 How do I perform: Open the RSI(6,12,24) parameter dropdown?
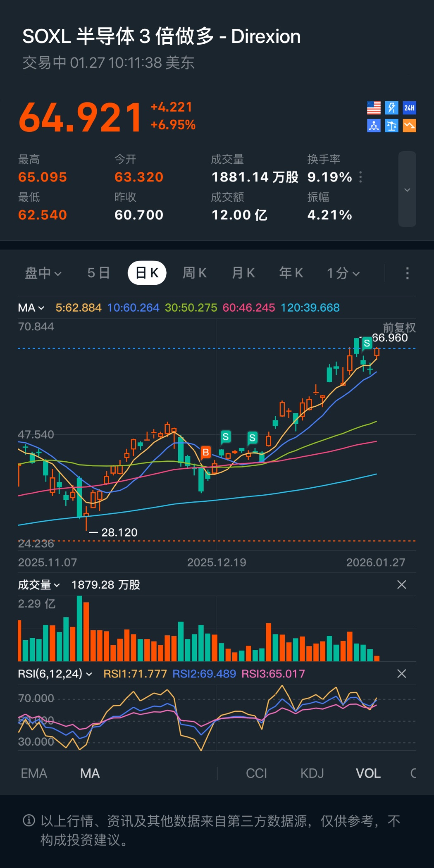click(55, 674)
